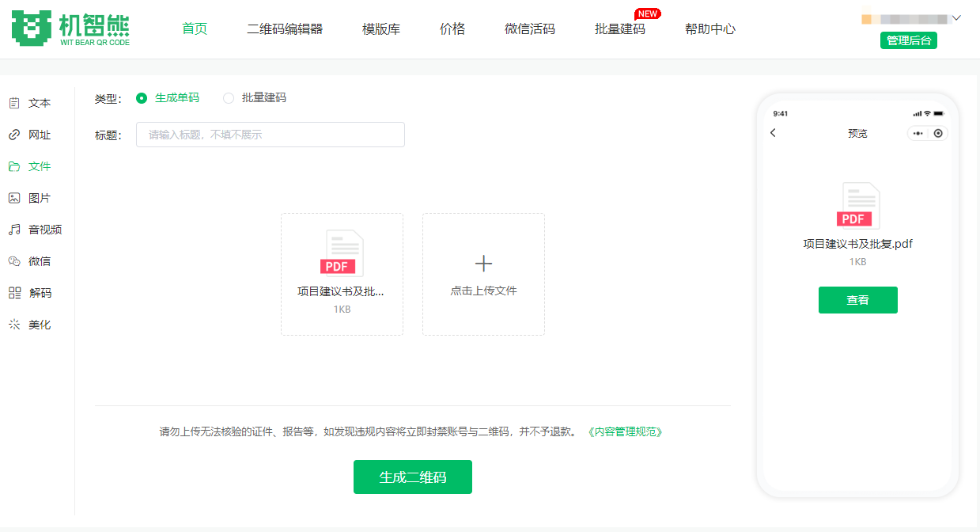Open the 《内容管理规范》 link
980x532 pixels.
tap(625, 432)
